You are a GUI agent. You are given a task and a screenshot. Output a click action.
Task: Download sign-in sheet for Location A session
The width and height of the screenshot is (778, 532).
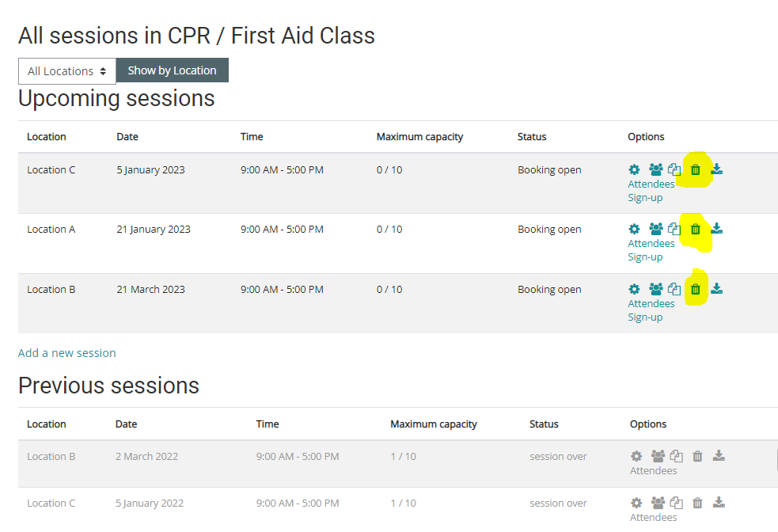(716, 229)
